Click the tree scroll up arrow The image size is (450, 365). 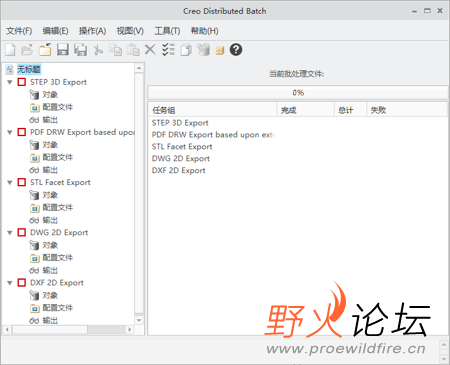139,68
